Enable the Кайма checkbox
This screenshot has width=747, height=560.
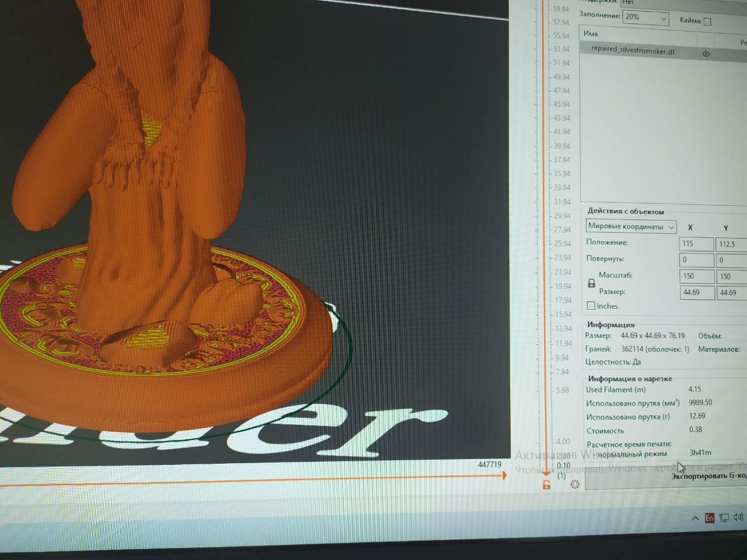[x=707, y=22]
